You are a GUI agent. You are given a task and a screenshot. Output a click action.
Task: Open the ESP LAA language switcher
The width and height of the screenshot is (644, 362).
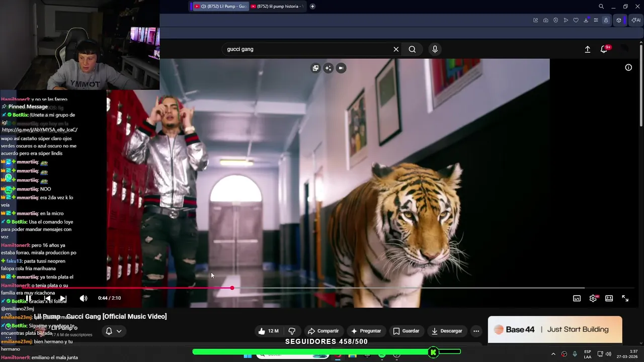[x=588, y=354]
